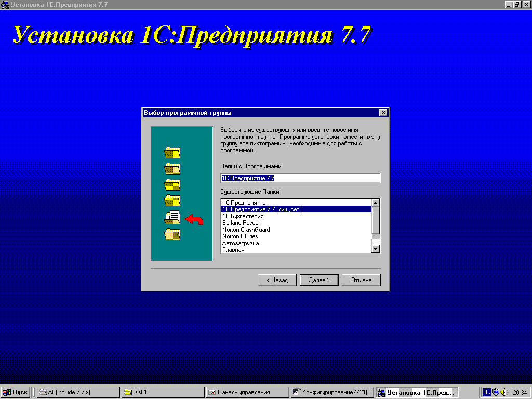Select 1С Бухгалтерия in the folder list

pyautogui.click(x=296, y=216)
